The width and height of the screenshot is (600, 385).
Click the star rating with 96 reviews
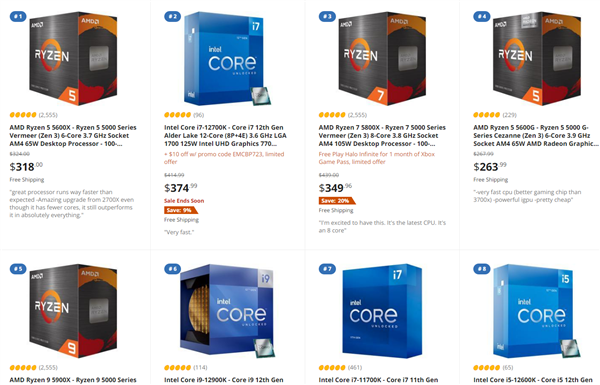[x=178, y=115]
